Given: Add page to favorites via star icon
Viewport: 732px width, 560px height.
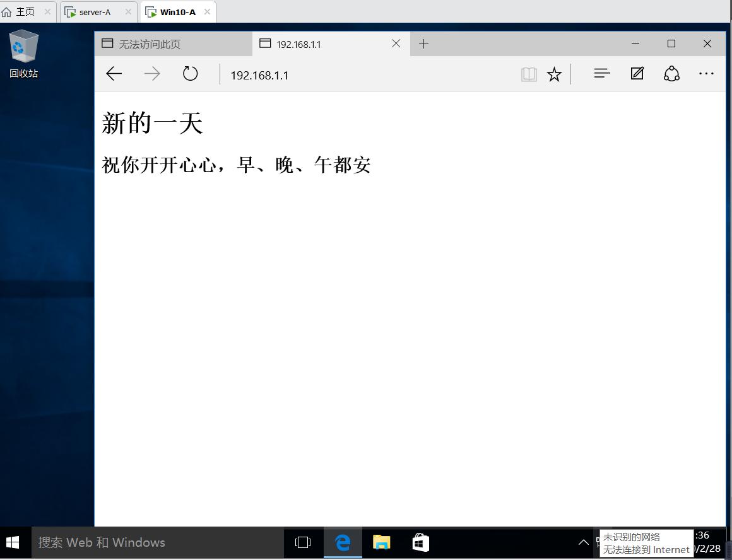Looking at the screenshot, I should coord(554,74).
